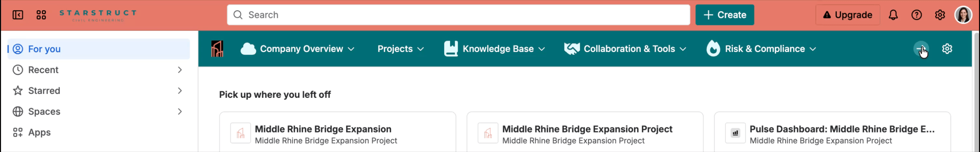
Task: Click the space settings gear in the teal bar
Action: click(947, 49)
